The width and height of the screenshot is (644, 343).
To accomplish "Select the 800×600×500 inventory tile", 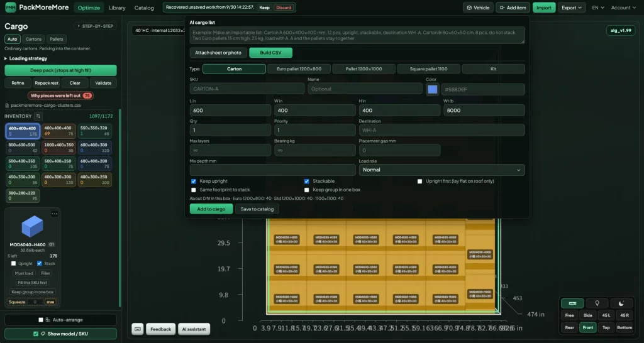I will pos(23,148).
